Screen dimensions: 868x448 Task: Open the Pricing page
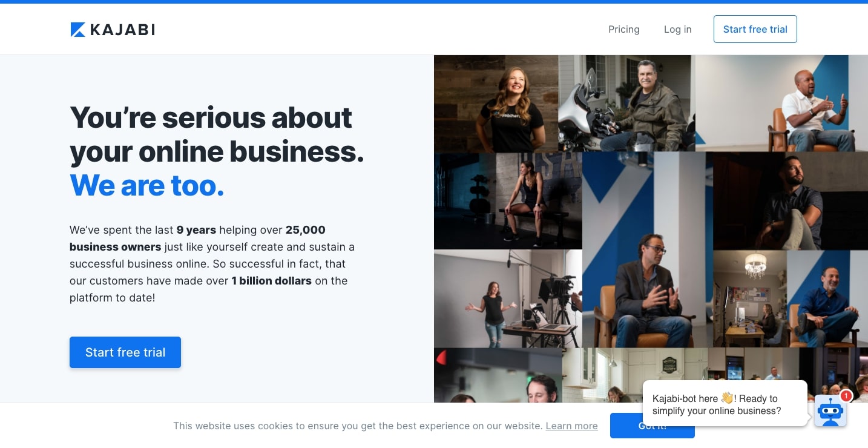(x=624, y=29)
